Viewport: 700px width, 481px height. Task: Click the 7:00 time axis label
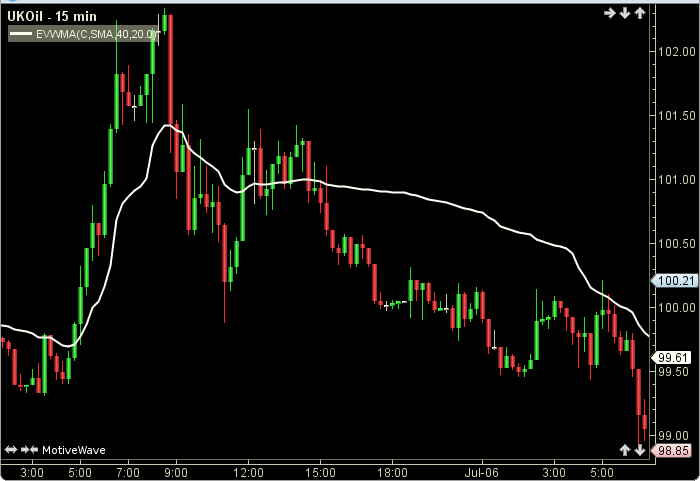click(x=128, y=473)
